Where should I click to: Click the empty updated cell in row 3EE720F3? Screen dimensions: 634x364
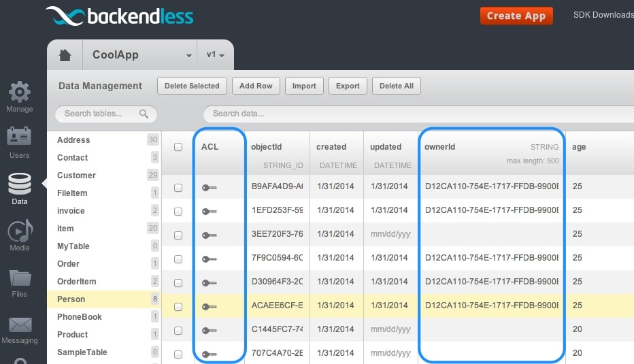390,235
